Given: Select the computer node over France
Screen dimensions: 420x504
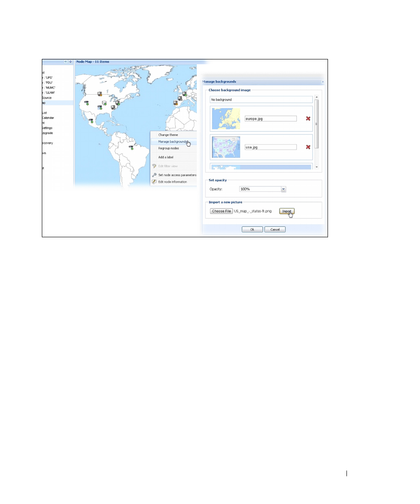Looking at the screenshot, I should point(180,98).
